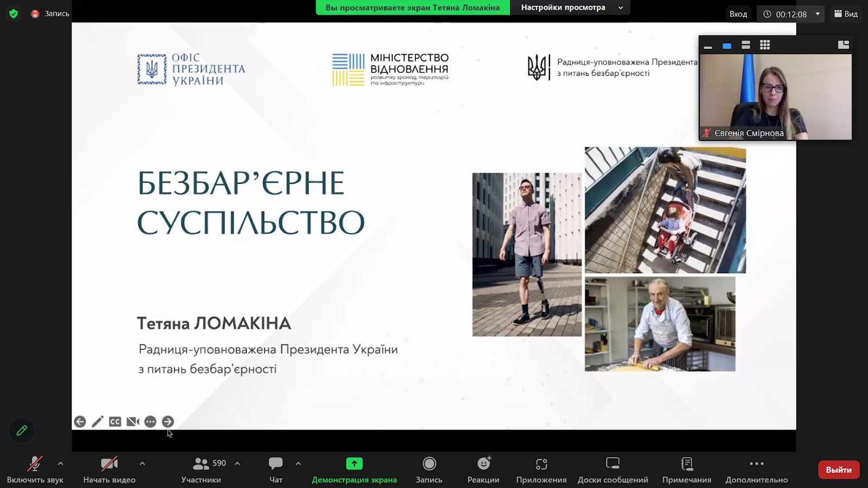The image size is (868, 488).
Task: Click the green encryption shield icon
Action: [14, 14]
